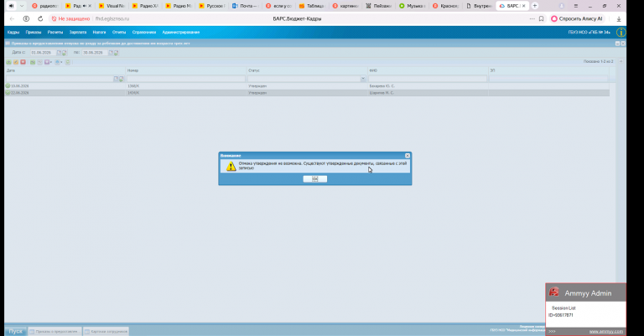Open www.ammyy.com link in Ammyy Admin
Viewport: 644px width, 336px height.
[x=605, y=332]
